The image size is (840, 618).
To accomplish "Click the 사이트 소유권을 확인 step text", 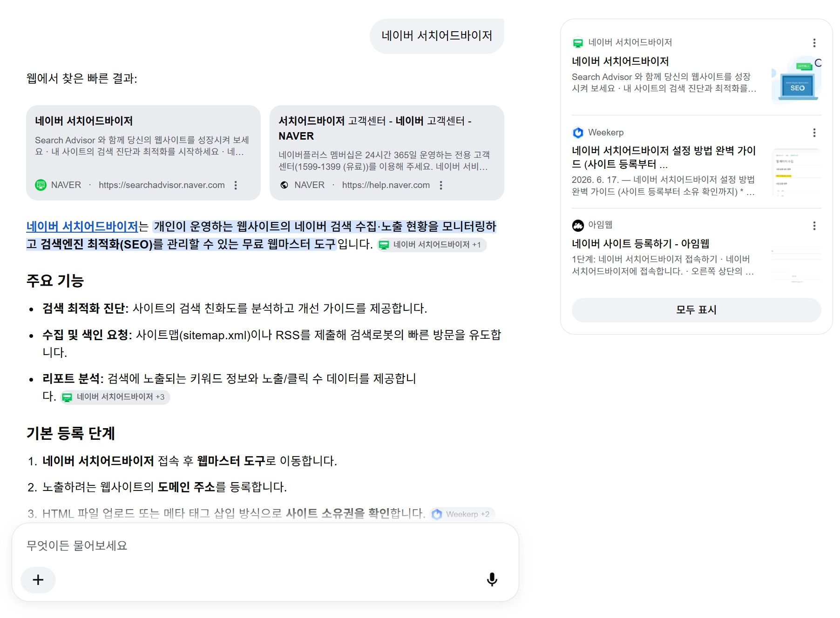I will pyautogui.click(x=338, y=514).
